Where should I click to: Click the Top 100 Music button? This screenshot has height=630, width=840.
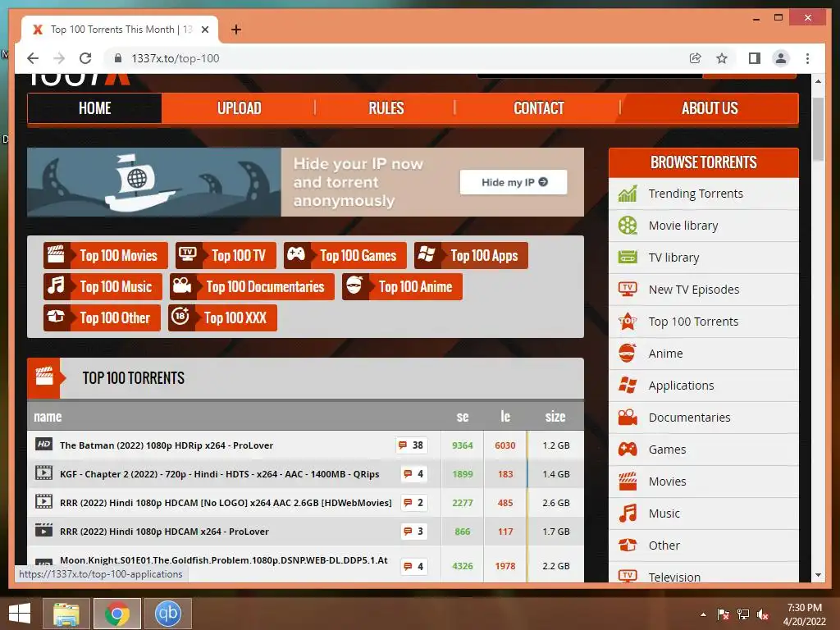tap(103, 286)
